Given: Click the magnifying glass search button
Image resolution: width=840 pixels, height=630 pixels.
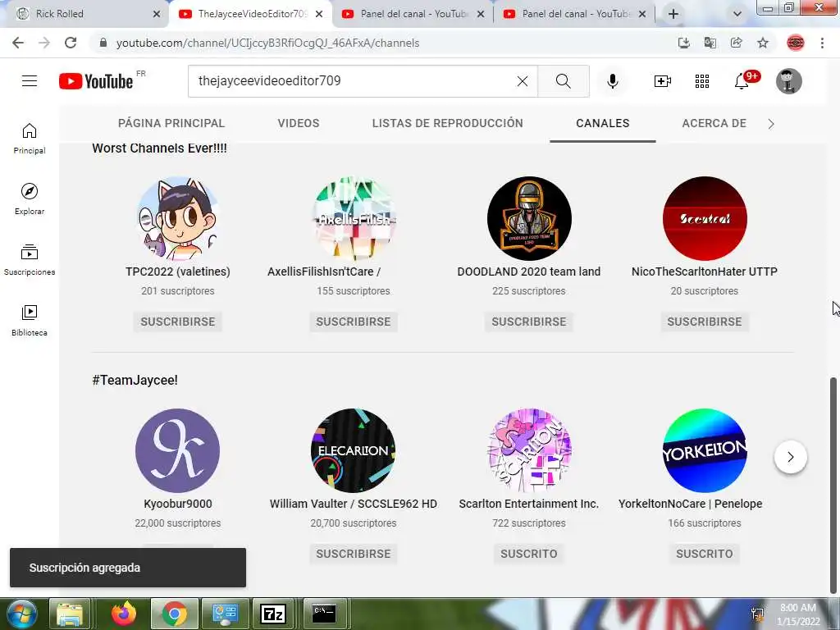Looking at the screenshot, I should tap(563, 81).
